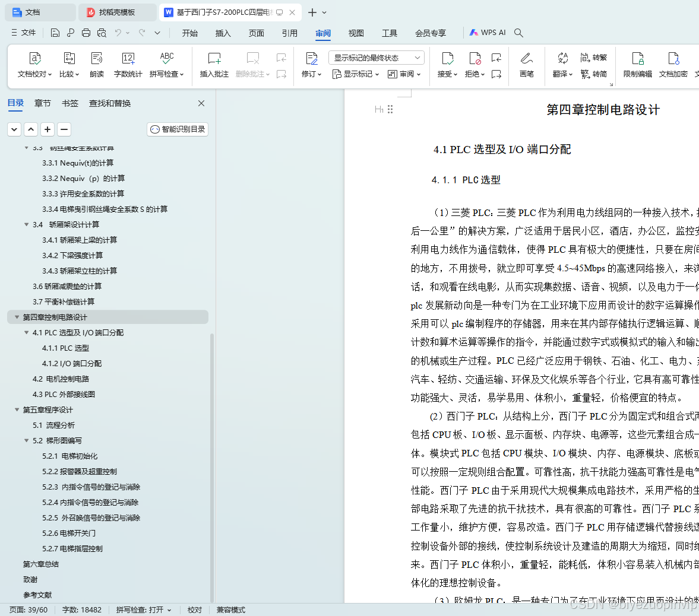Switch to the 找稻壳模板 window tab
This screenshot has height=616, width=699.
117,12
